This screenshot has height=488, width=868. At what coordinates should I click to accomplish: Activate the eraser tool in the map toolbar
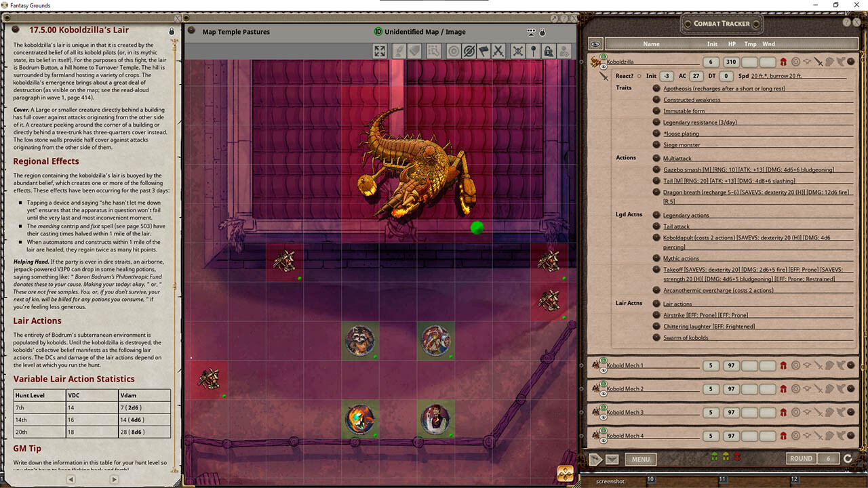pos(415,51)
